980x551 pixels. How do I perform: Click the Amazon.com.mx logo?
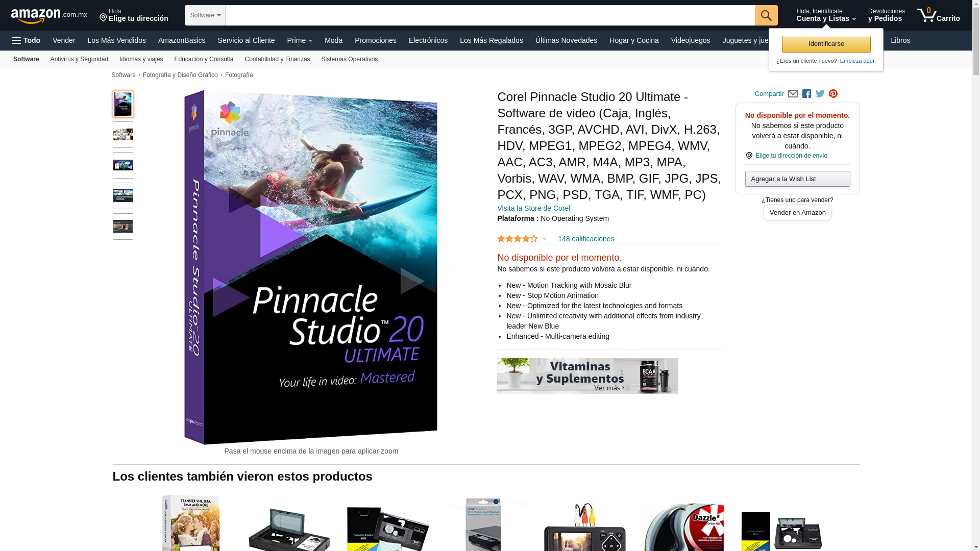(49, 16)
